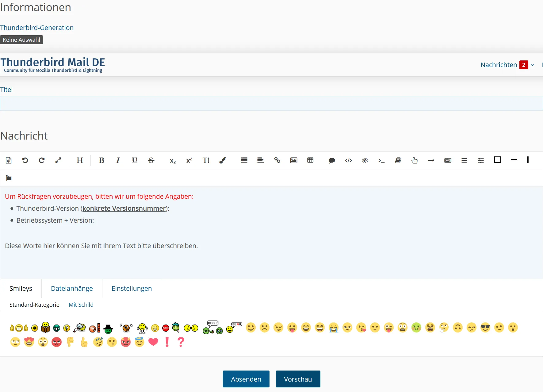Image resolution: width=543 pixels, height=392 pixels.
Task: Apply subscript formatting
Action: [173, 160]
